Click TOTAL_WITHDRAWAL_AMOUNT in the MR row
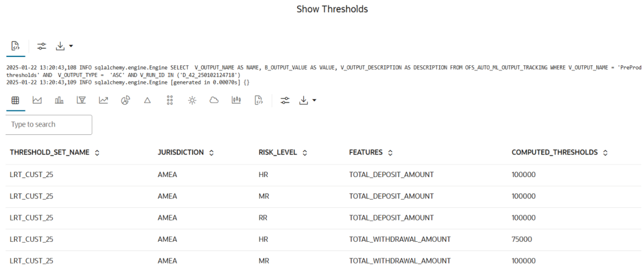This screenshot has width=644, height=273. pos(400,261)
